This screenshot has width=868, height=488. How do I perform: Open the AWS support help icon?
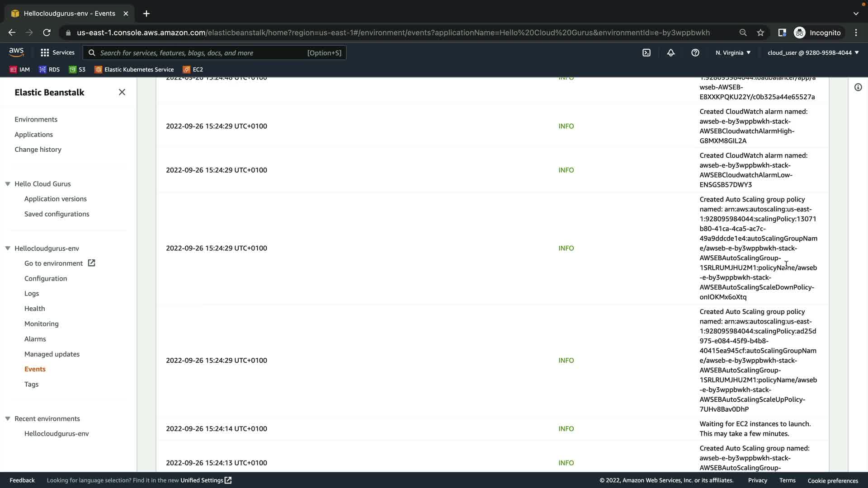click(x=695, y=53)
